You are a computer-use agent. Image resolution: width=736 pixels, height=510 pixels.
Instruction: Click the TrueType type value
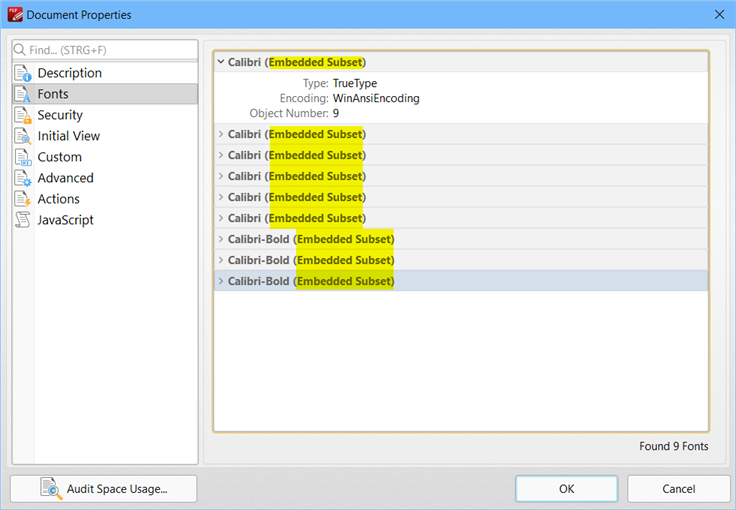[355, 84]
